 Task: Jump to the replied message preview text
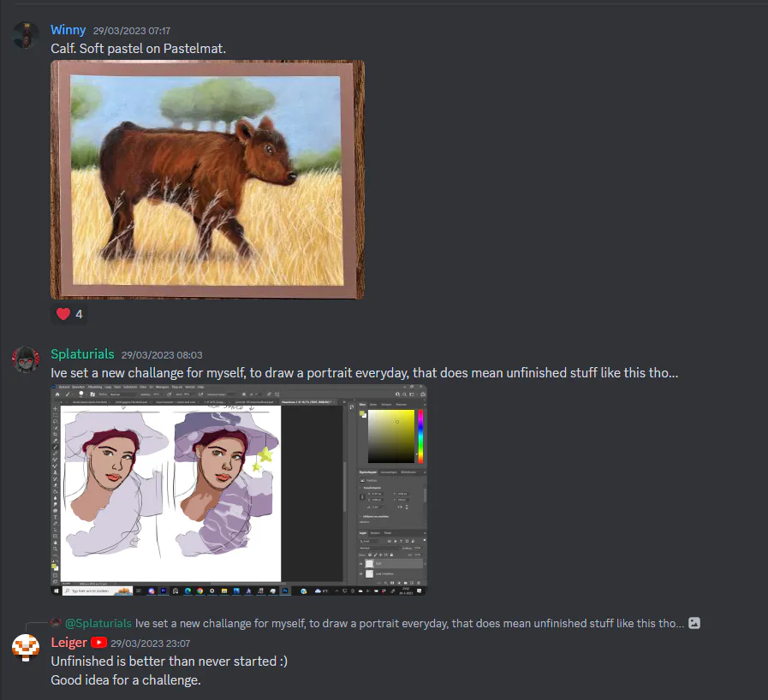click(409, 623)
